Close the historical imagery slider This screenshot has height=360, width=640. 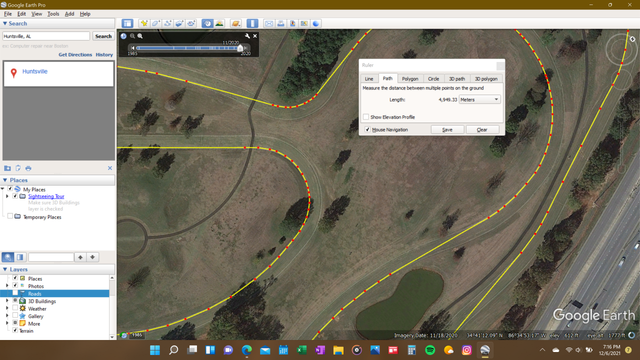(x=255, y=36)
